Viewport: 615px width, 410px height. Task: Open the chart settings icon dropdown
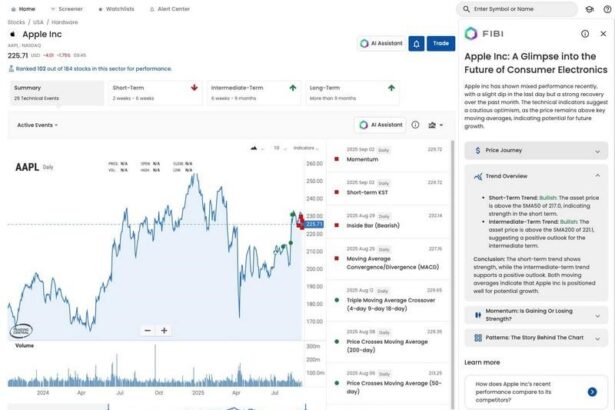[x=436, y=125]
